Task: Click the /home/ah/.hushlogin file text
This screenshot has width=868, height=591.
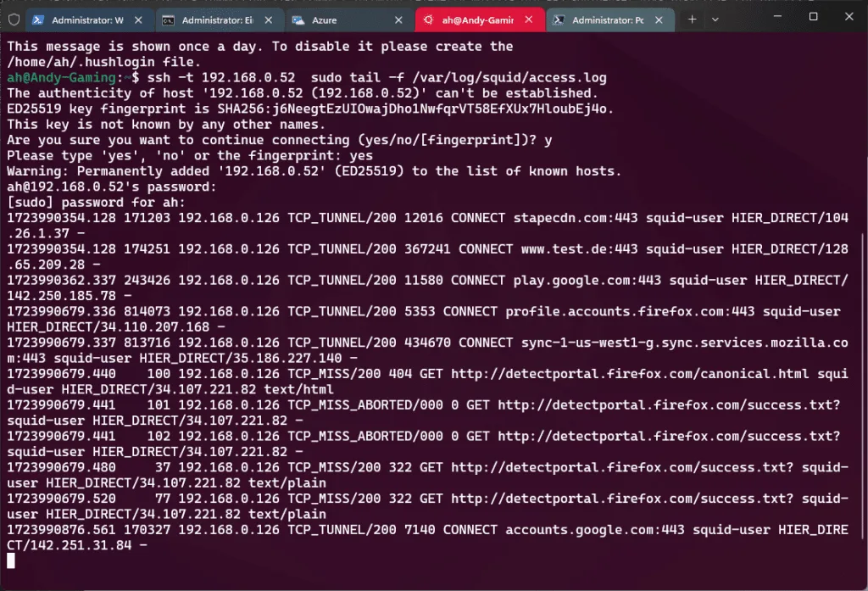Action: click(x=103, y=62)
